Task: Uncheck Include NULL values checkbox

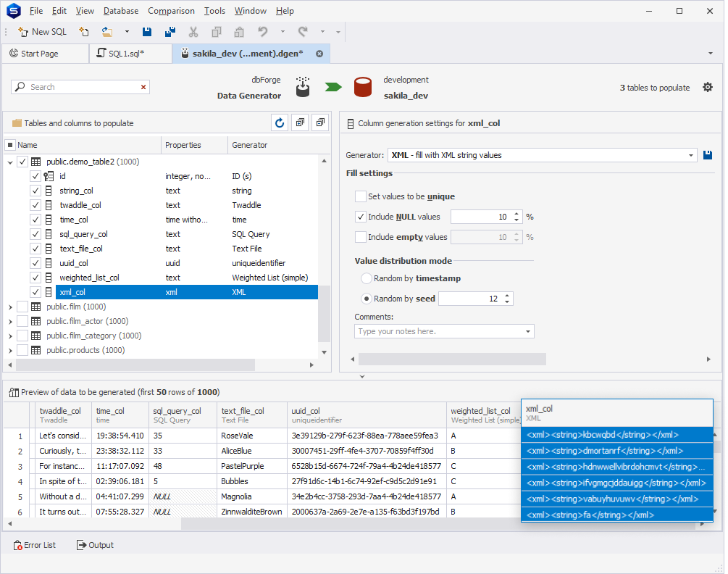Action: click(361, 217)
